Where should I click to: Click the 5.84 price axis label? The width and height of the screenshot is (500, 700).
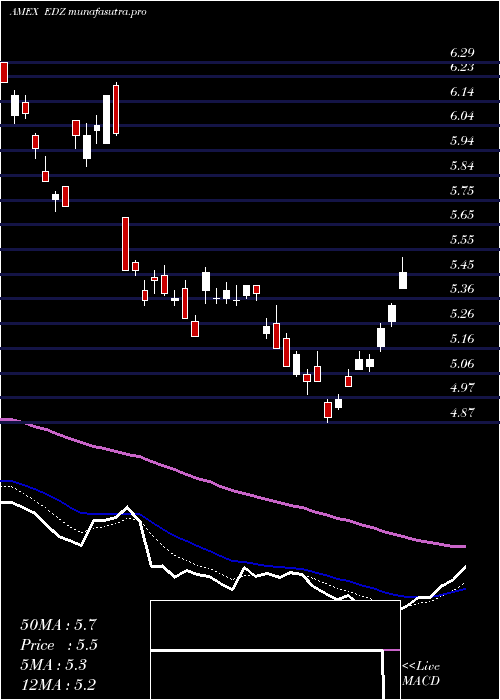[462, 166]
